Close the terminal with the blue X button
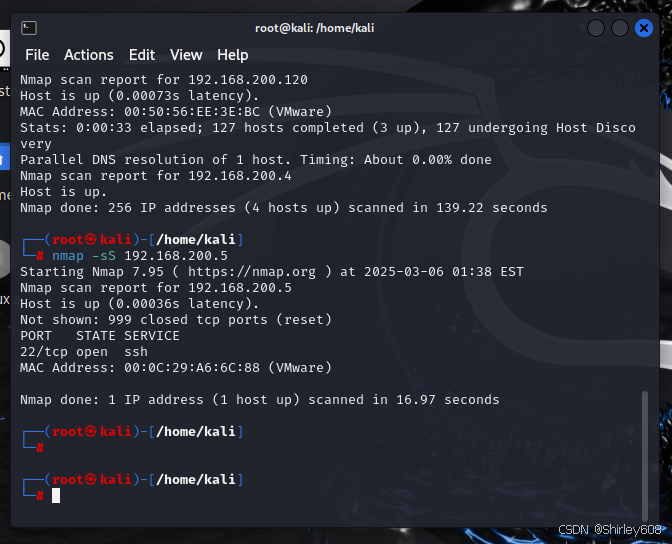This screenshot has height=544, width=672. click(x=643, y=28)
